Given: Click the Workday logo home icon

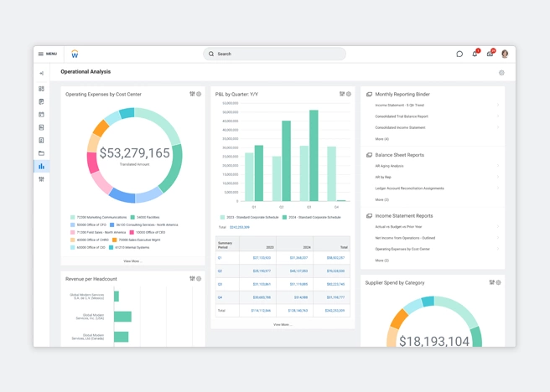Looking at the screenshot, I should point(75,54).
